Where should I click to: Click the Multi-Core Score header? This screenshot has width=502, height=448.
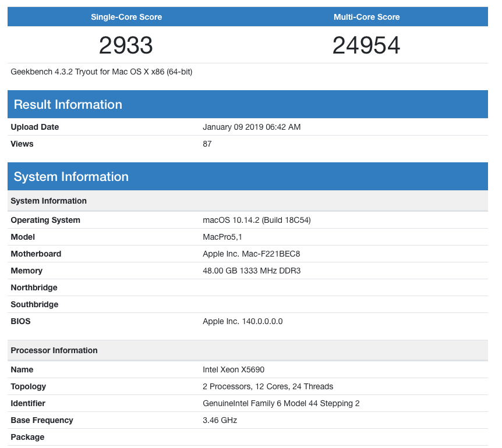click(x=366, y=17)
